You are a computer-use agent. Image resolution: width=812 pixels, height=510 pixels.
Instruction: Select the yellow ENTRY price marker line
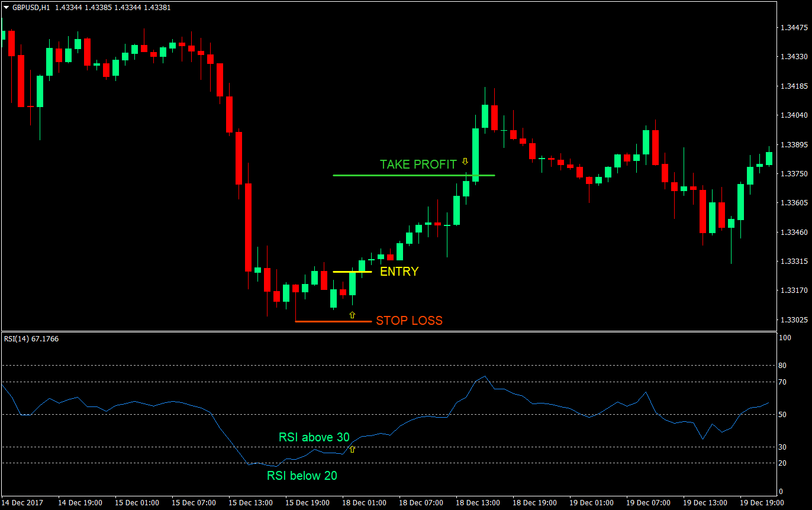click(x=352, y=271)
